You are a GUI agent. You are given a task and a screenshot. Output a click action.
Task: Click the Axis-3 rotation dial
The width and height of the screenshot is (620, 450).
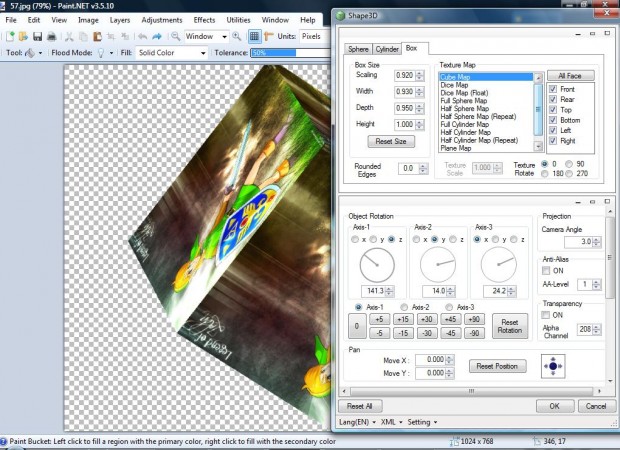[x=498, y=265]
